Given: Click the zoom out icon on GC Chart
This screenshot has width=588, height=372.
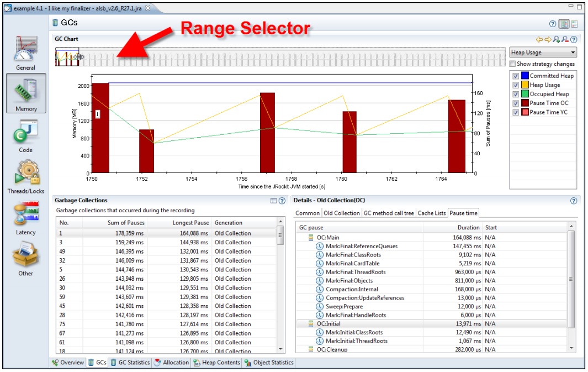Looking at the screenshot, I should pos(565,39).
